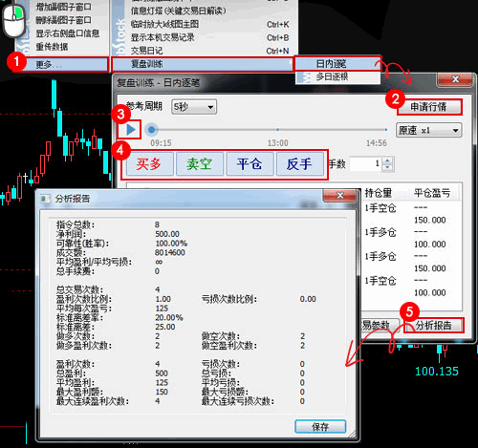Decrease 手数 with the down stepper arrow
478x448 pixels.
388,168
